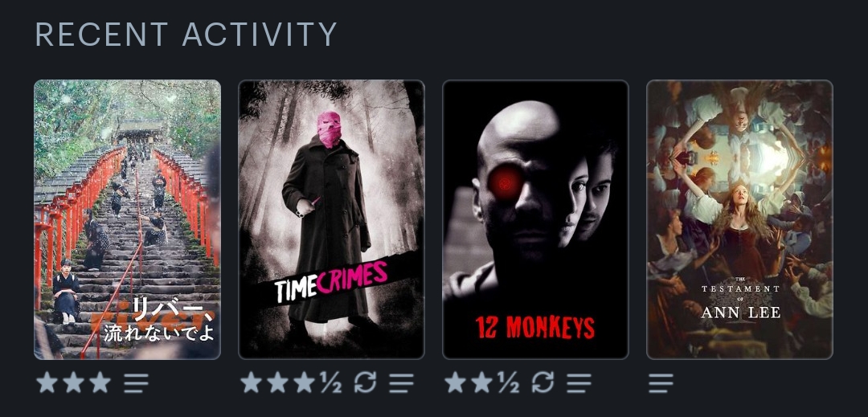Click the third star under Timecrimes
Screen dimensions: 868x417
point(305,382)
